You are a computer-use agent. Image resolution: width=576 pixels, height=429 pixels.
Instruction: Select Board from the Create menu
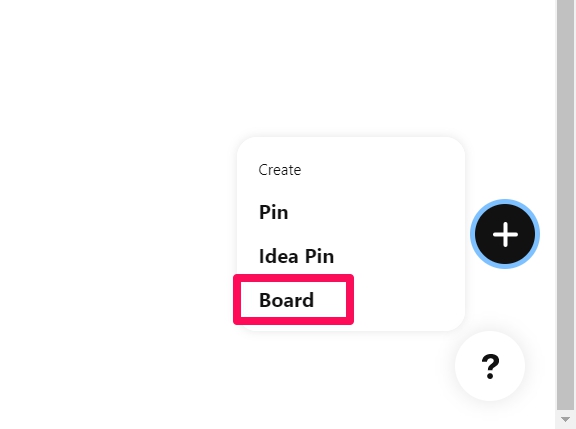[x=287, y=300]
